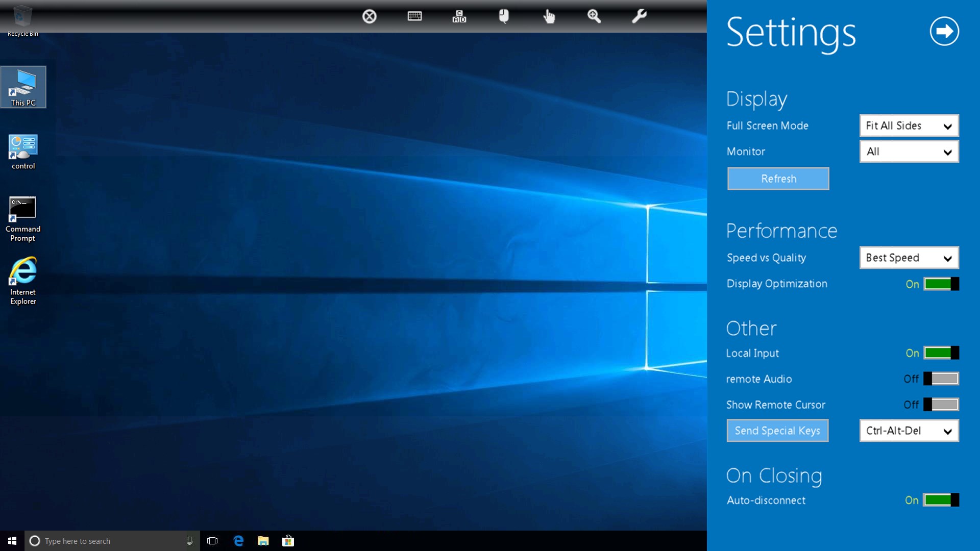Expand the Speed vs Quality dropdown
This screenshot has height=551, width=980.
(x=909, y=258)
